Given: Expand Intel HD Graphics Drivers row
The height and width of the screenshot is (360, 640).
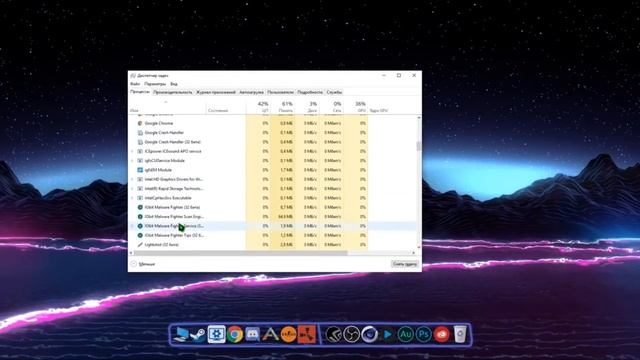Looking at the screenshot, I should tap(132, 179).
